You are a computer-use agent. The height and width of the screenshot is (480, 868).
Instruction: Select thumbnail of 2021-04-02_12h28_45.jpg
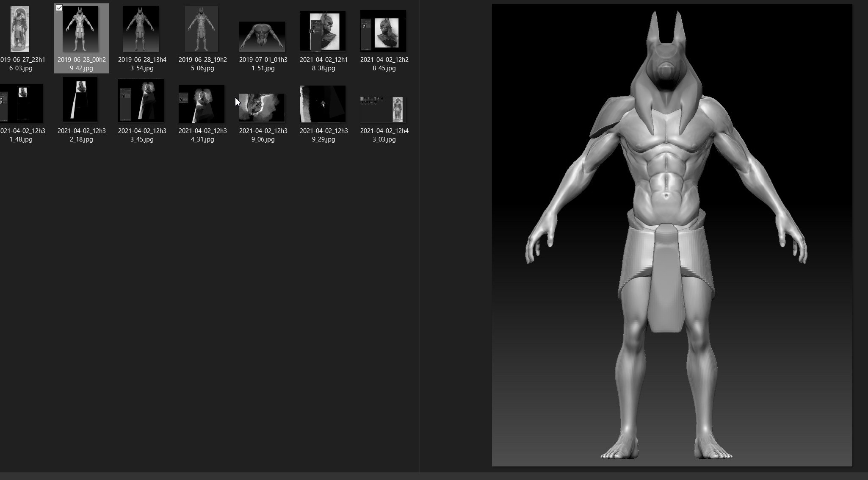click(383, 31)
